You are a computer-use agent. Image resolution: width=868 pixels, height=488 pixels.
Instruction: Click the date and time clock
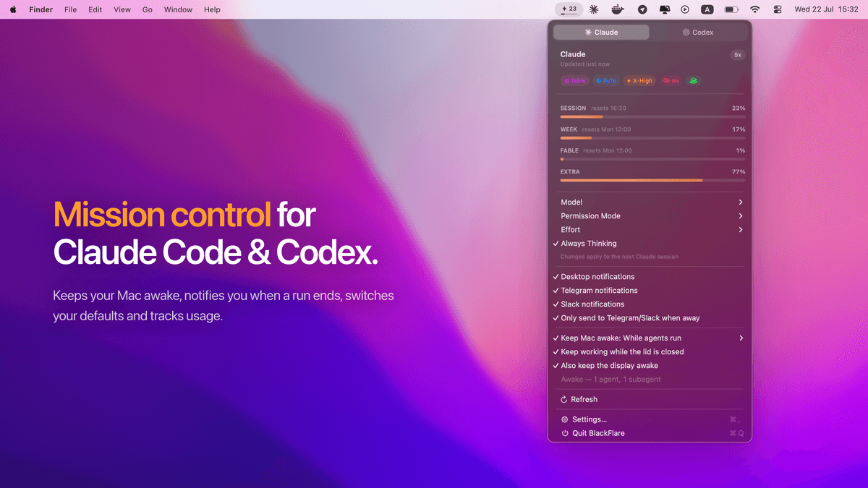(x=826, y=9)
